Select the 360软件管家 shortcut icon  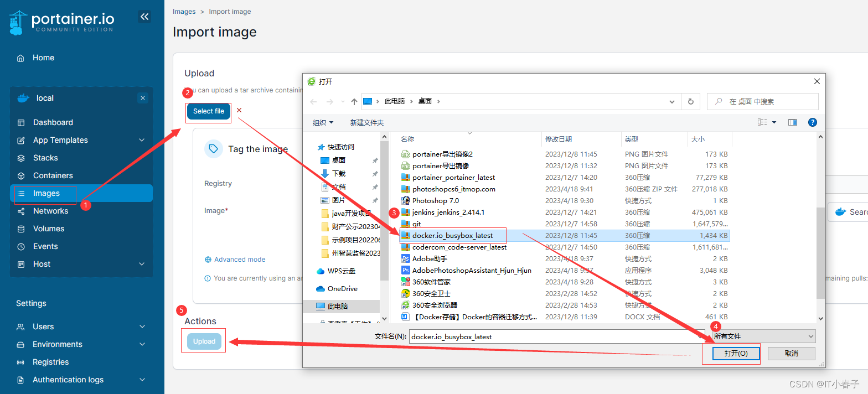tap(406, 282)
